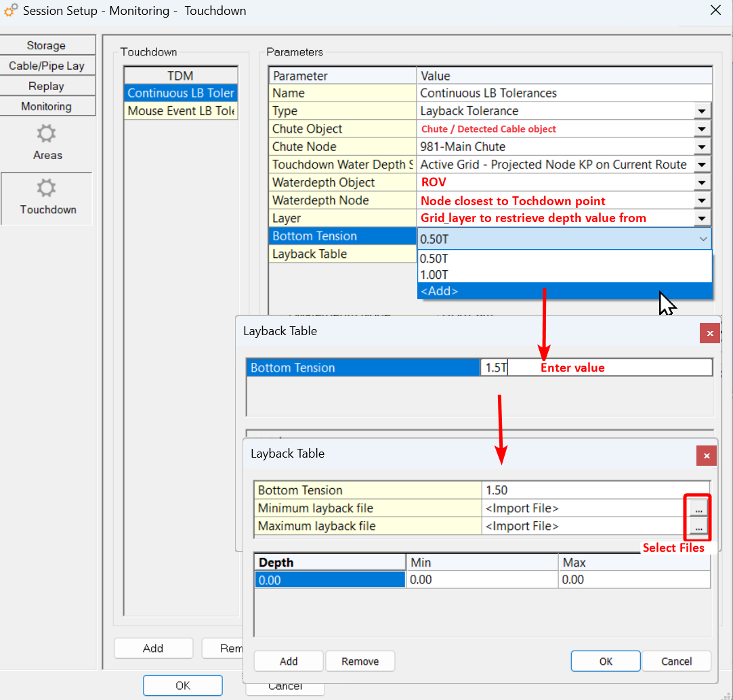Close the front Layback Table dialog
The height and width of the screenshot is (700, 733).
click(706, 456)
